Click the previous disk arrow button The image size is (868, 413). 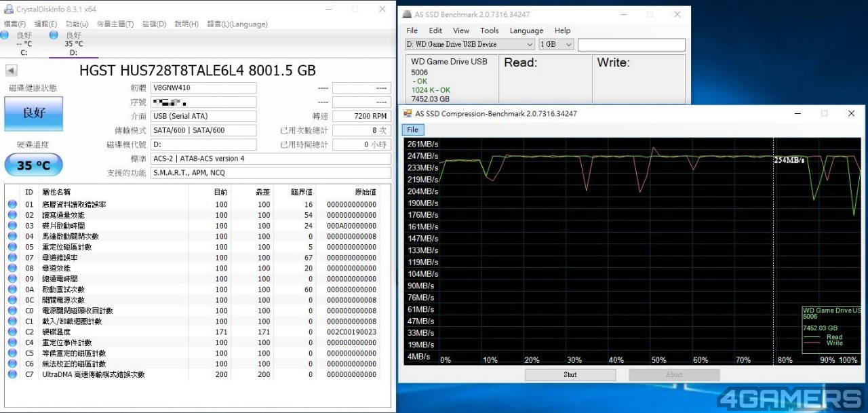[11, 71]
